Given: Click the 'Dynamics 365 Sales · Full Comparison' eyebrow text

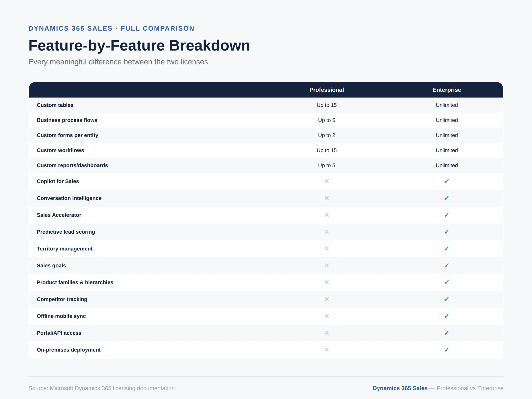Looking at the screenshot, I should click(x=111, y=28).
